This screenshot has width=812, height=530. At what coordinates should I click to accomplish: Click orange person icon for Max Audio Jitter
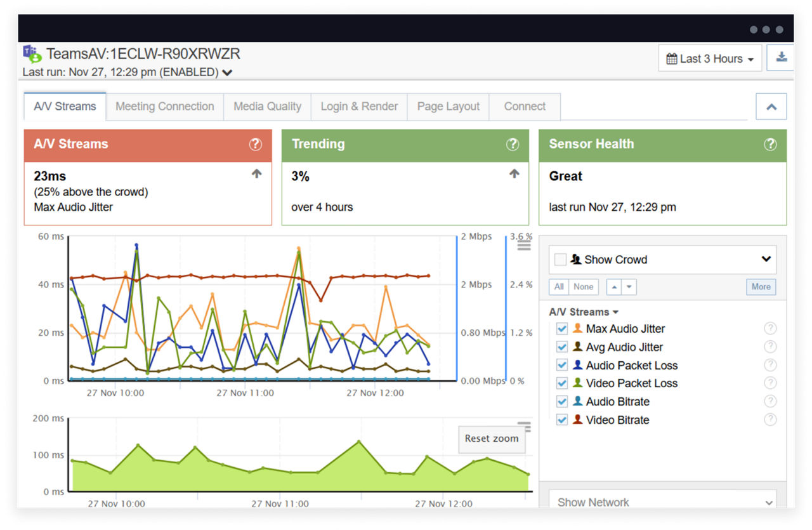pyautogui.click(x=577, y=328)
